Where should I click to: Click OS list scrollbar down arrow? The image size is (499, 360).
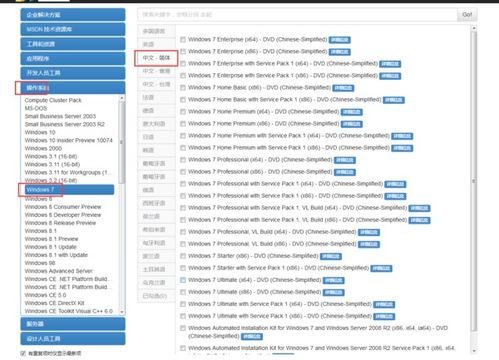click(x=122, y=312)
